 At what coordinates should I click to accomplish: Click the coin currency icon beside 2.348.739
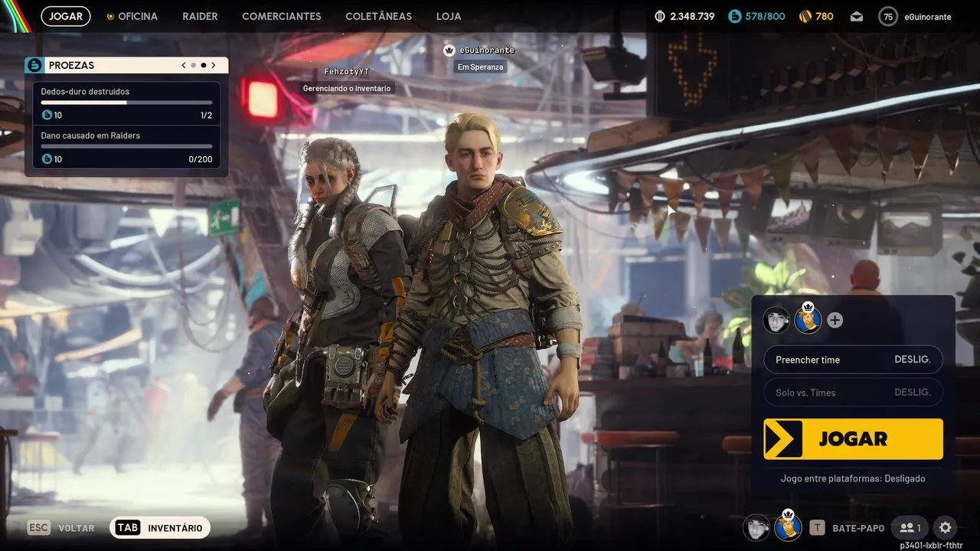pos(661,16)
